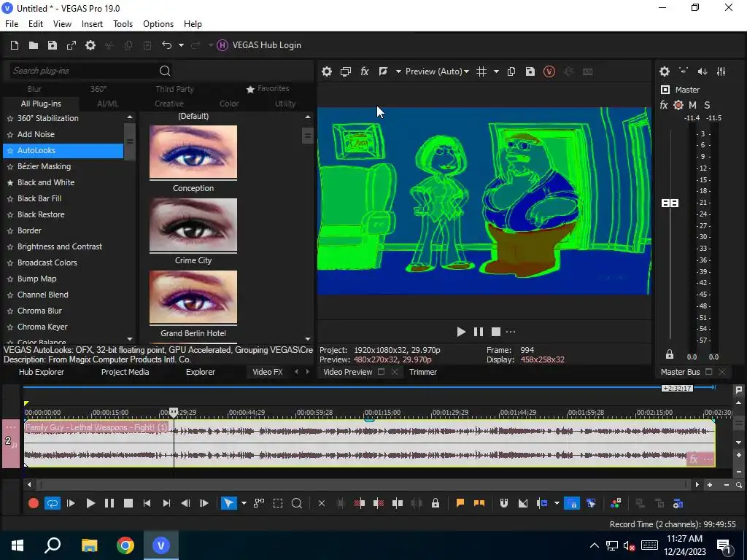
Task: Click the VEGAS Hub Login button
Action: (x=259, y=45)
